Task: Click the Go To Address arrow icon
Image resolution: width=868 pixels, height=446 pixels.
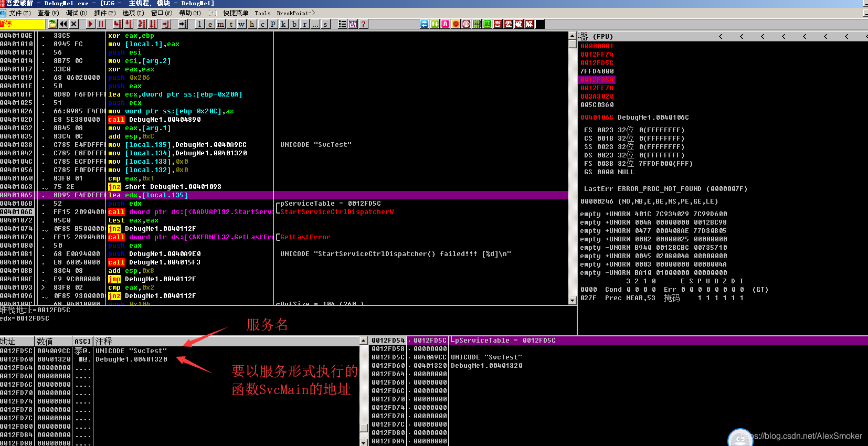Action: click(183, 24)
